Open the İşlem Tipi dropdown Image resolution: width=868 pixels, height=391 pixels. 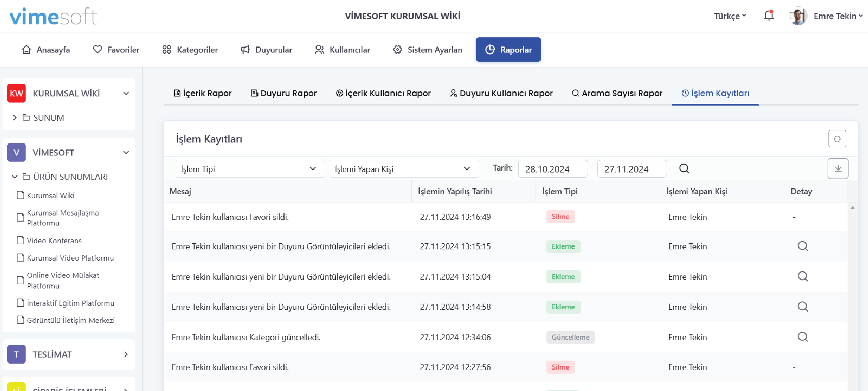tap(250, 169)
